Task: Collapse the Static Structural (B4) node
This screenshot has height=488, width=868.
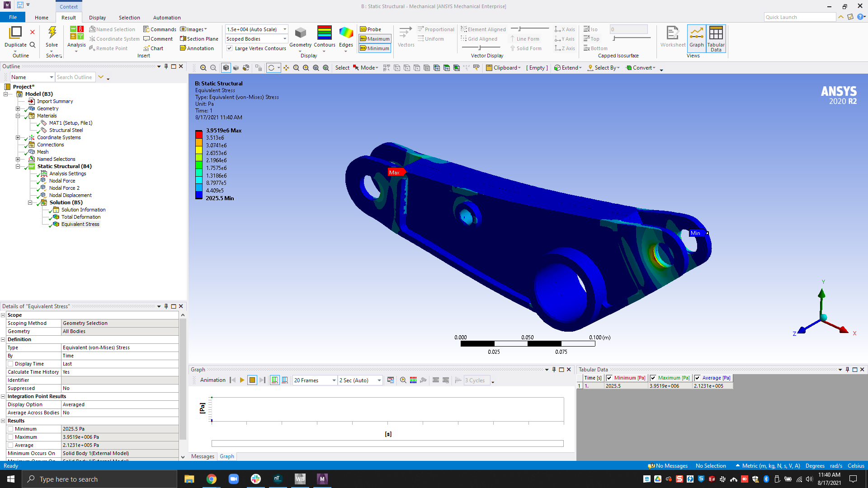Action: [x=18, y=166]
